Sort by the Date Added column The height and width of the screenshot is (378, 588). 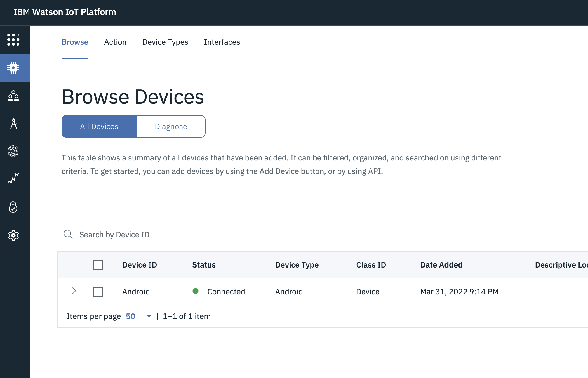[441, 264]
